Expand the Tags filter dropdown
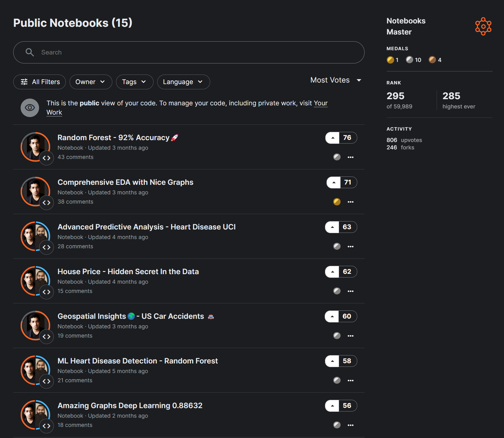This screenshot has width=504, height=438. point(134,82)
